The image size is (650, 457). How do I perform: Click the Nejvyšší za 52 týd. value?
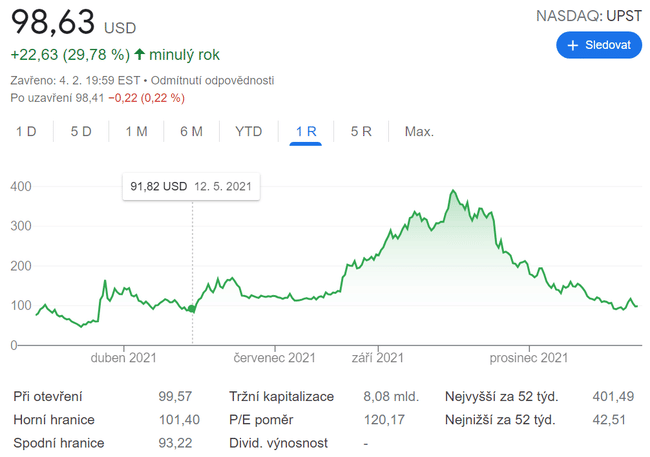coord(614,397)
